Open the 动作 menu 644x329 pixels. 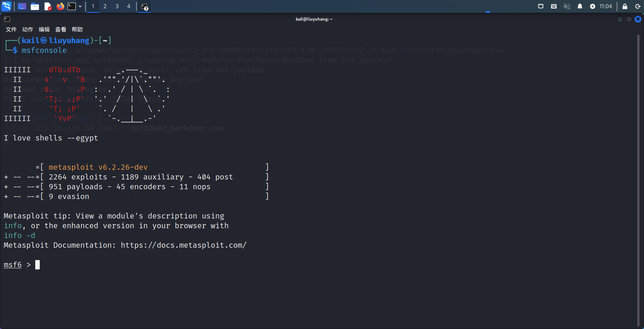[28, 29]
